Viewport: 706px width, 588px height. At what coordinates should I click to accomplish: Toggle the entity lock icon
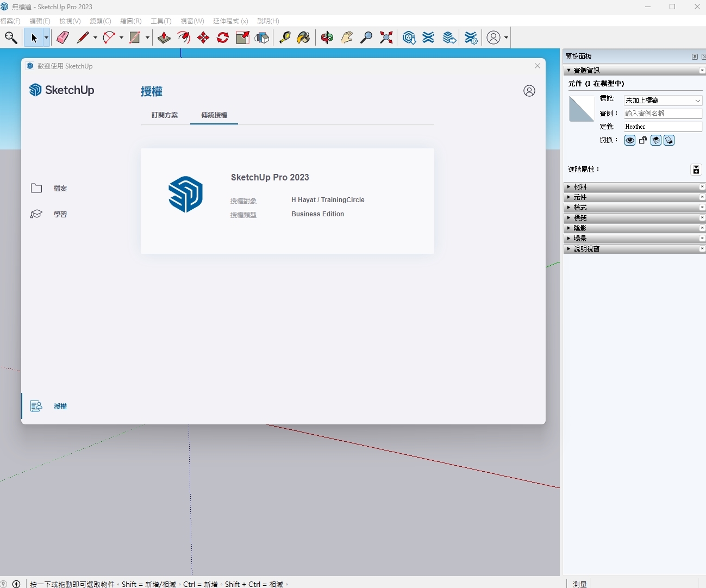643,140
